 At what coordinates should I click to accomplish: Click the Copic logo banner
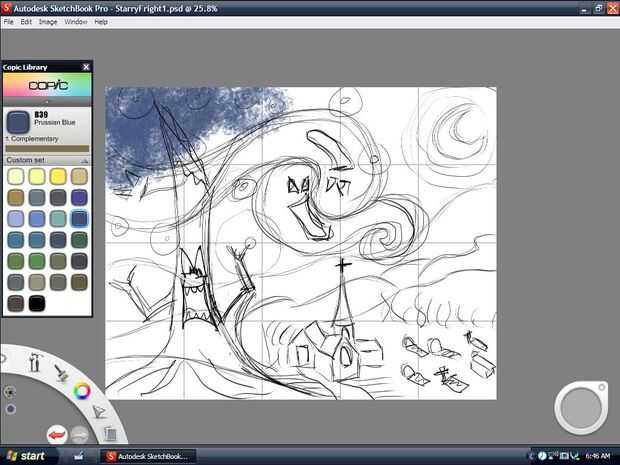click(47, 85)
